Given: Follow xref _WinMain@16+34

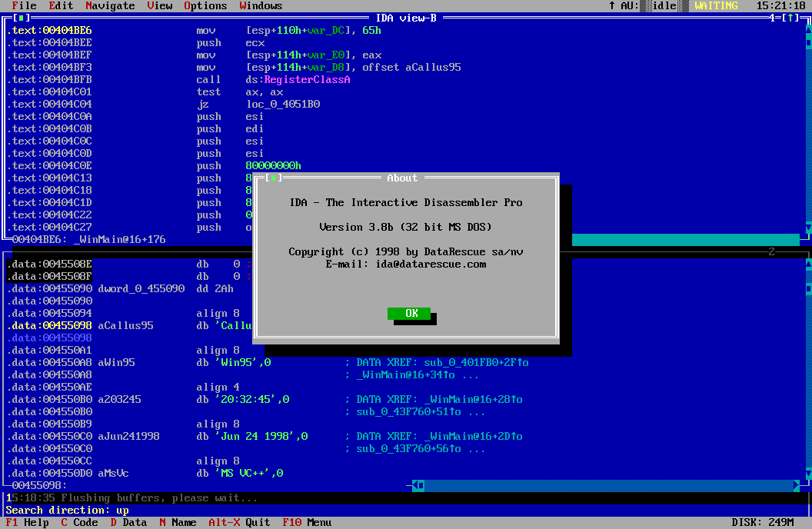Looking at the screenshot, I should 405,374.
